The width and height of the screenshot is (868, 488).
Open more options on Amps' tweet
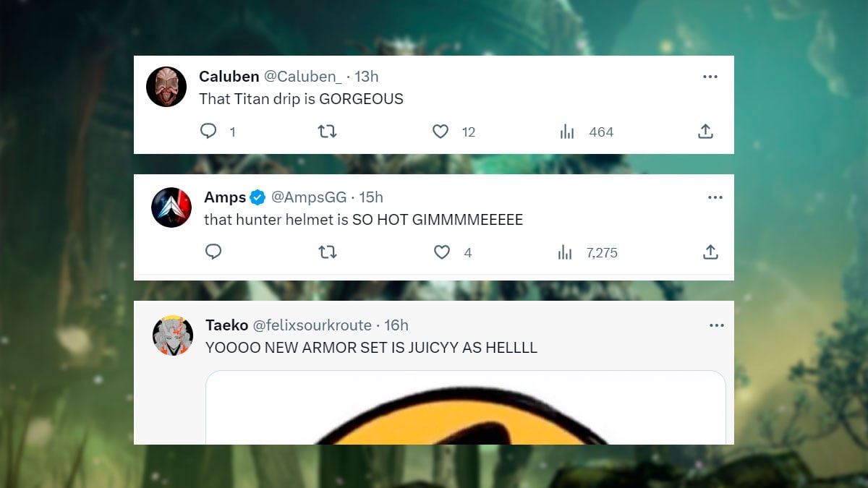tap(715, 197)
